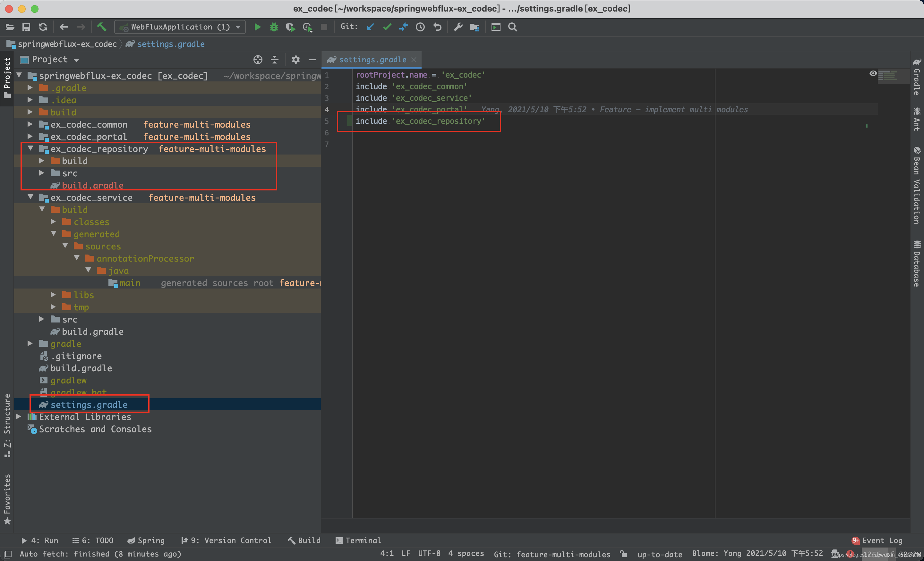Open the Version Control tab
This screenshot has width=924, height=561.
226,540
